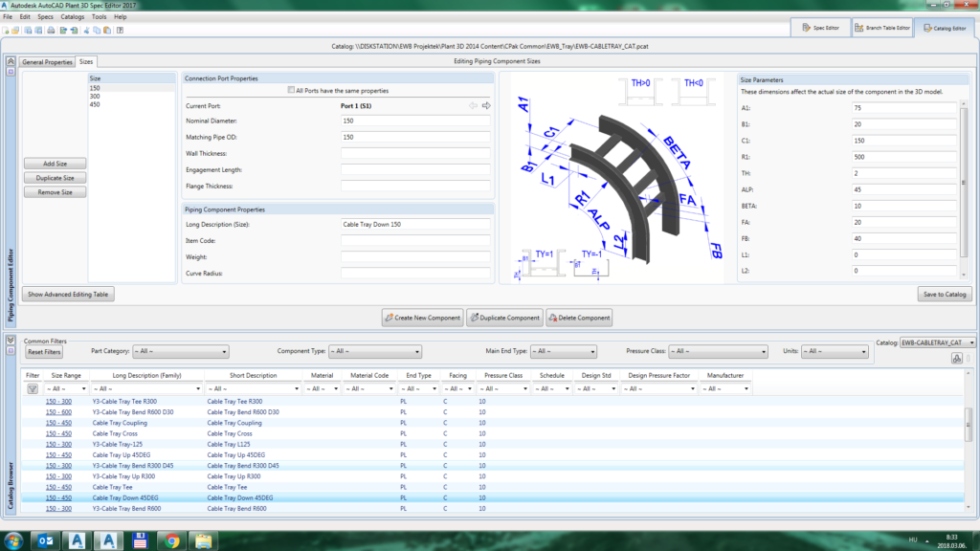Screen dimensions: 980x551
Task: Toggle All Ports have same properties checkbox
Action: [291, 90]
